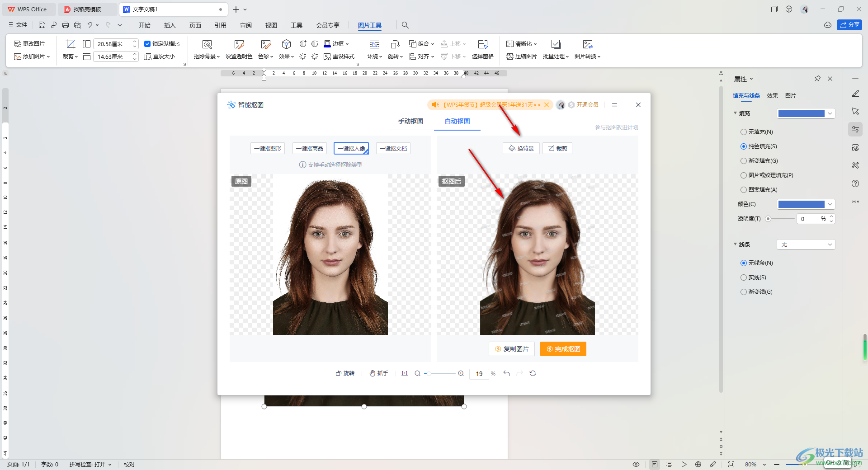Click undo arrow in cutout dialog footer
Viewport: 868px width, 470px height.
coord(506,373)
